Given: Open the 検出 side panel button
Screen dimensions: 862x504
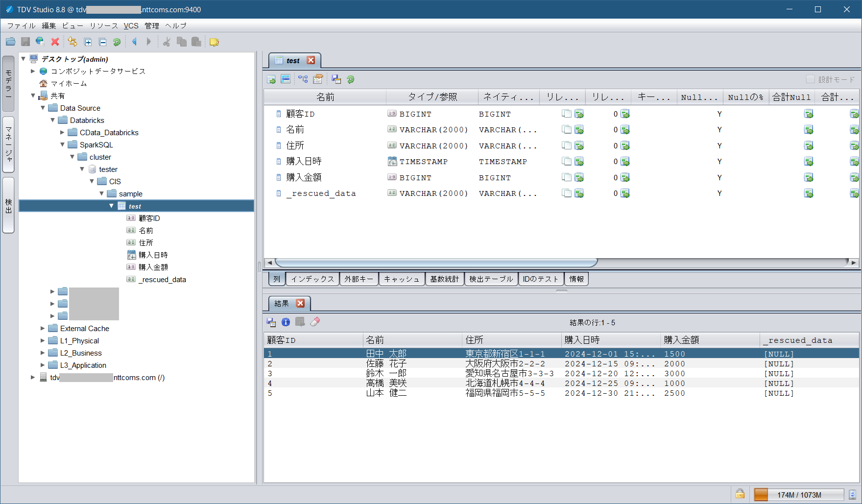Looking at the screenshot, I should (8, 205).
